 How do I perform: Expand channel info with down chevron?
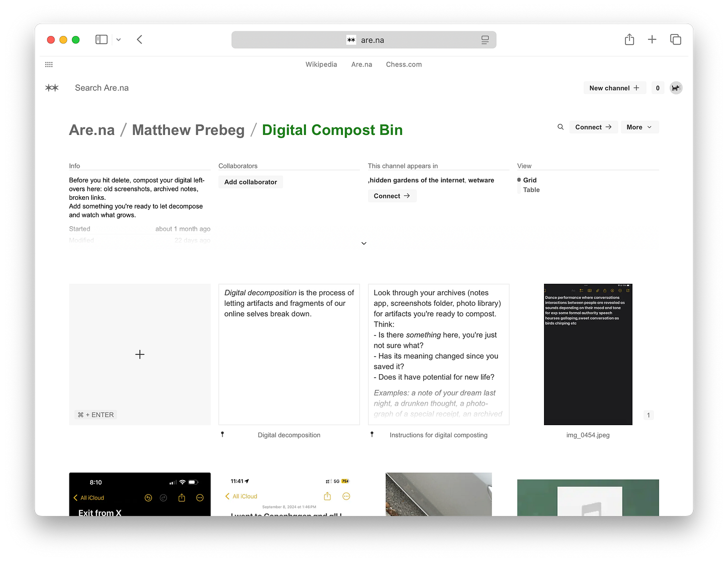click(x=364, y=243)
